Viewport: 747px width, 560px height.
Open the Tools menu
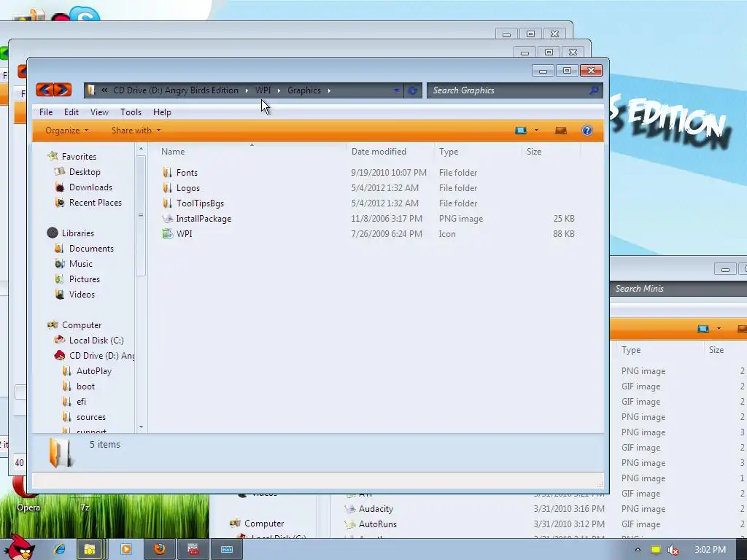click(131, 112)
